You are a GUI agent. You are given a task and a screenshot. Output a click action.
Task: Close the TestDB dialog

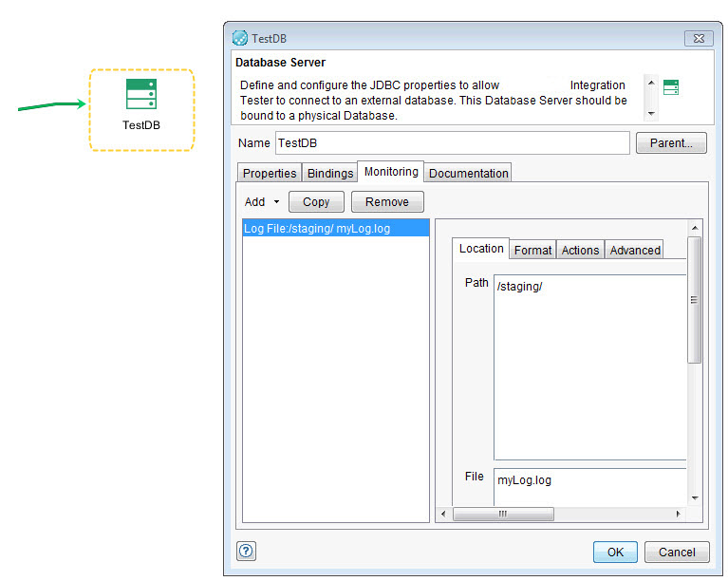[x=699, y=39]
